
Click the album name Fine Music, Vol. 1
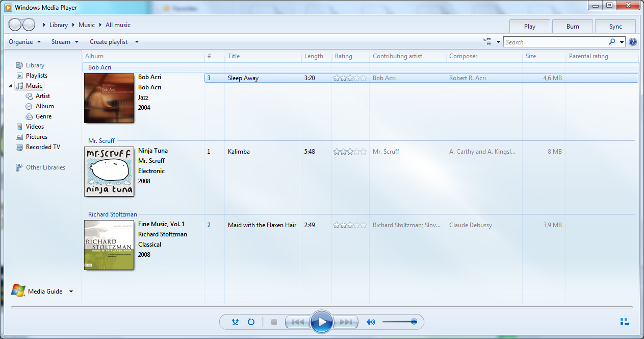click(162, 224)
